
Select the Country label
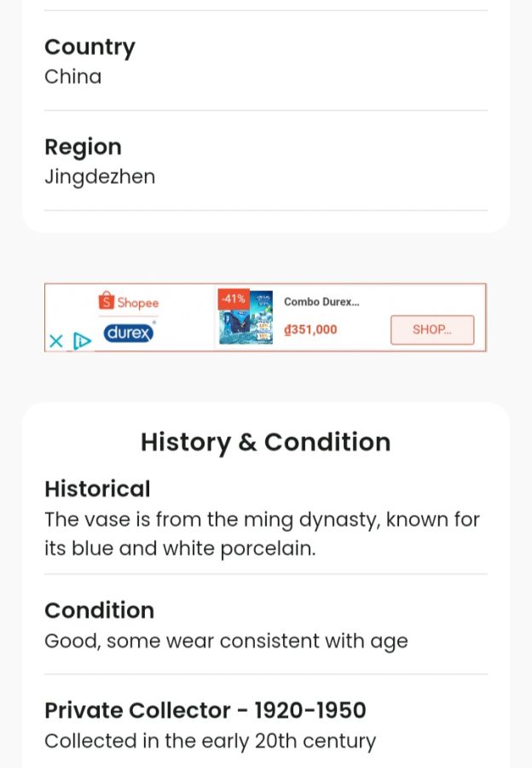click(x=90, y=48)
